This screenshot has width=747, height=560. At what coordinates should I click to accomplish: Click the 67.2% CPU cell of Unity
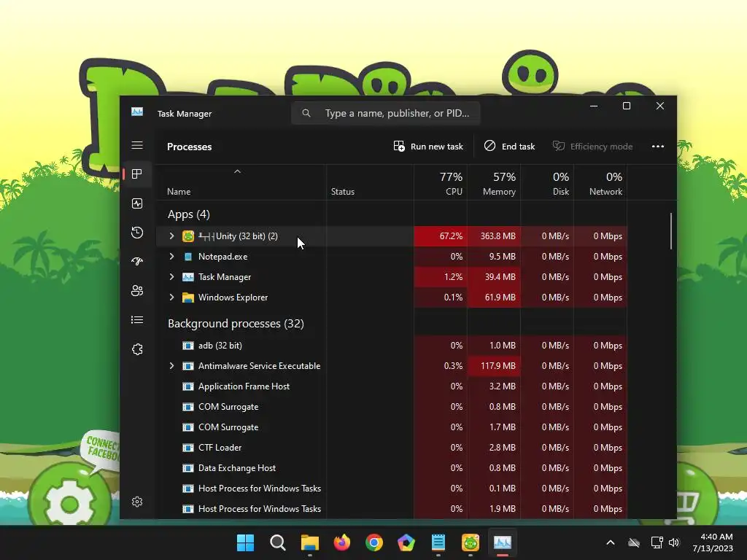441,236
